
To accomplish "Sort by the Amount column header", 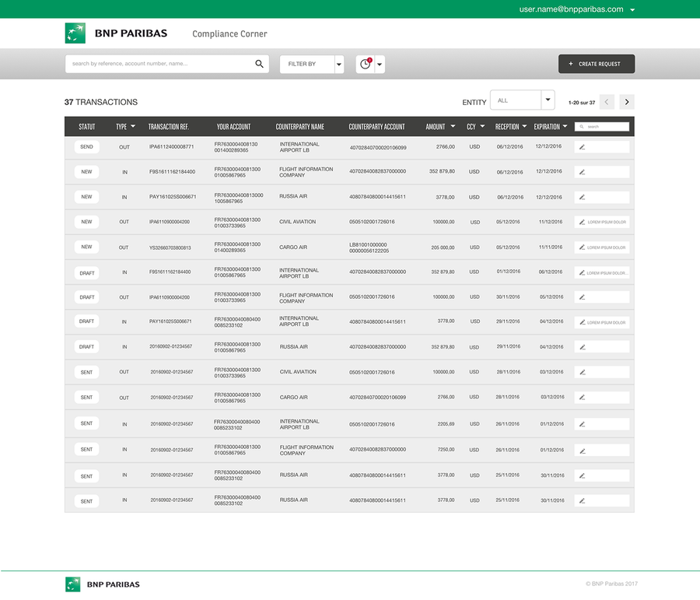I will (440, 126).
